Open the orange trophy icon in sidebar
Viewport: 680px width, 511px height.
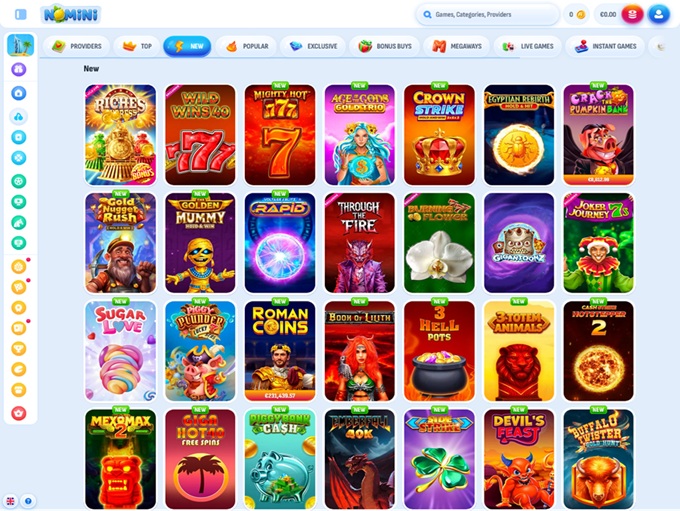[x=19, y=349]
